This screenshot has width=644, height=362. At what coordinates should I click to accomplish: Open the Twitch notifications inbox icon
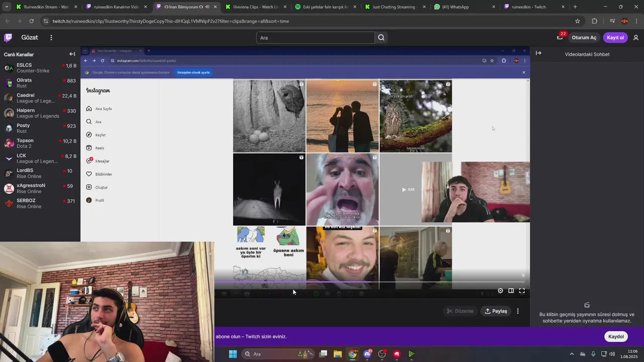click(x=560, y=38)
